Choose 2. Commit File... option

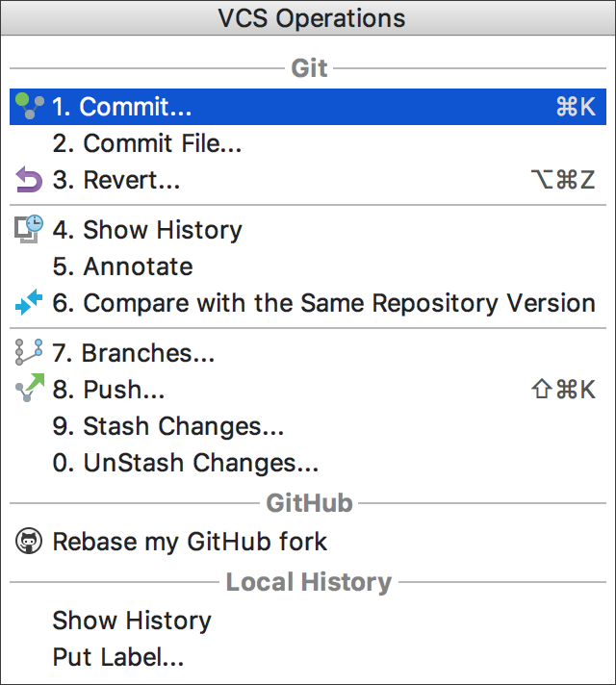(308, 143)
